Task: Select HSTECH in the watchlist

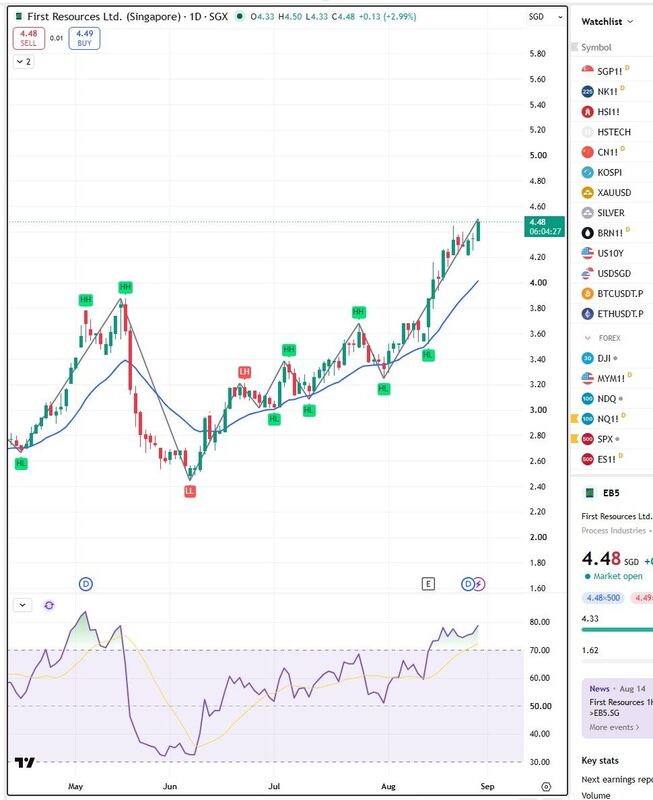Action: click(x=612, y=132)
